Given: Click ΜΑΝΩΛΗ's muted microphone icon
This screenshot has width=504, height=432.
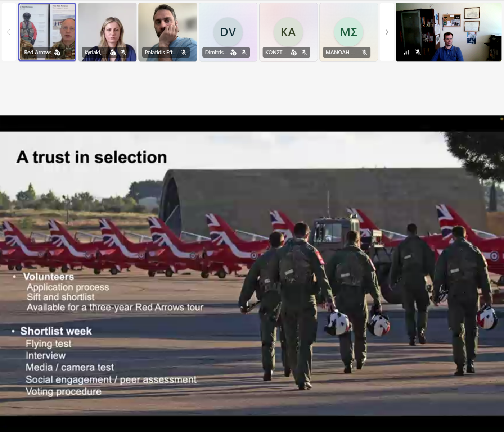Looking at the screenshot, I should click(x=365, y=53).
